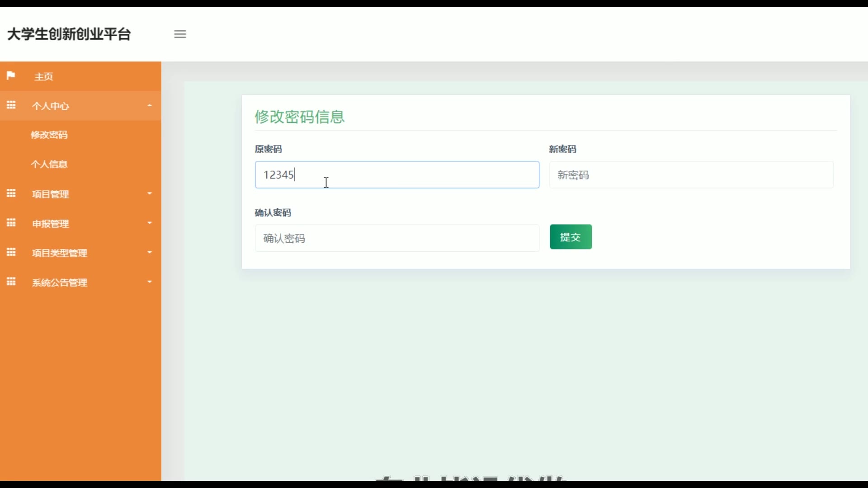Open the 修改密码 submenu item
Viewport: 868px width, 488px height.
49,135
